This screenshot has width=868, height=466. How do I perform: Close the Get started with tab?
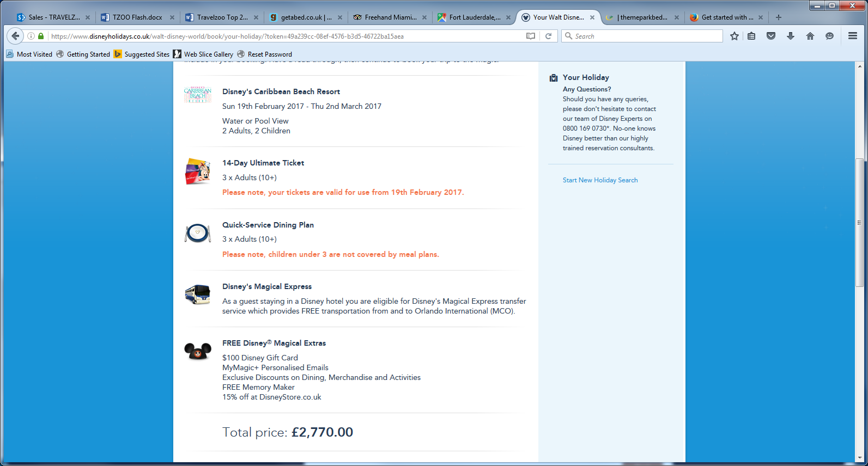[x=761, y=17]
